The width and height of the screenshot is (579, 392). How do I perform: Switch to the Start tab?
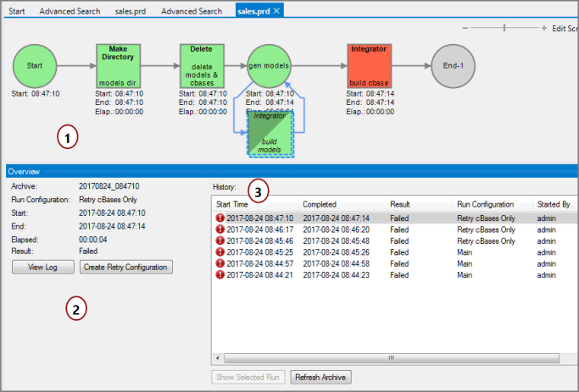pyautogui.click(x=16, y=10)
